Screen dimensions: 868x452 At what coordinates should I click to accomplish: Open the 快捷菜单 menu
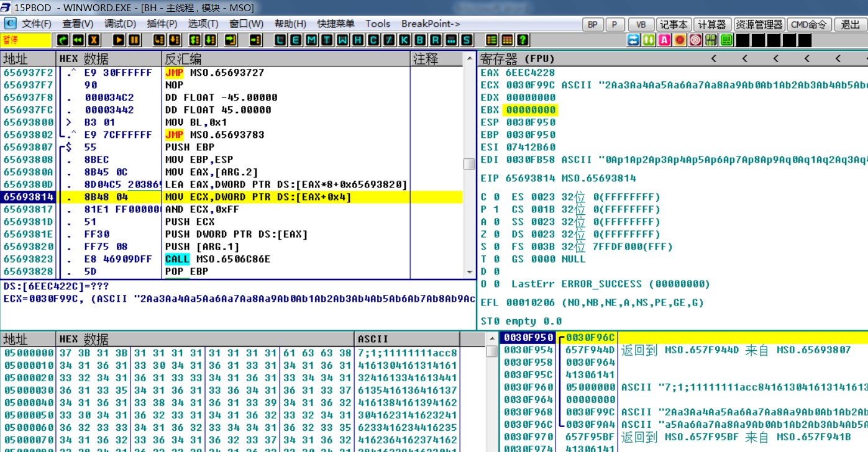point(336,24)
